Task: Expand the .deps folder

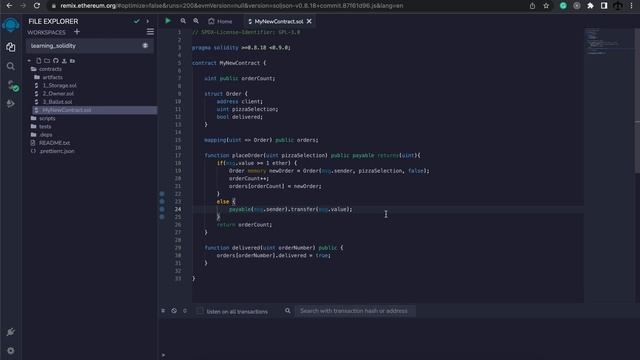Action: pyautogui.click(x=42, y=135)
